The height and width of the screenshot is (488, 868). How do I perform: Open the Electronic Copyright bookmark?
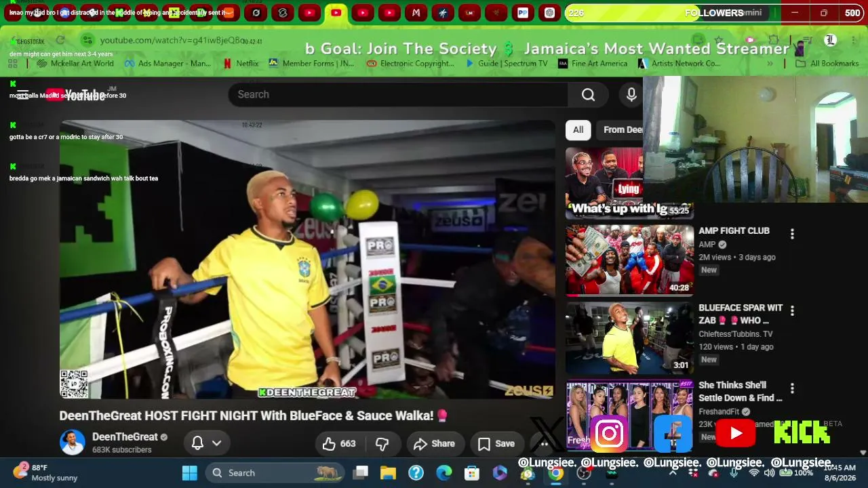click(x=410, y=64)
